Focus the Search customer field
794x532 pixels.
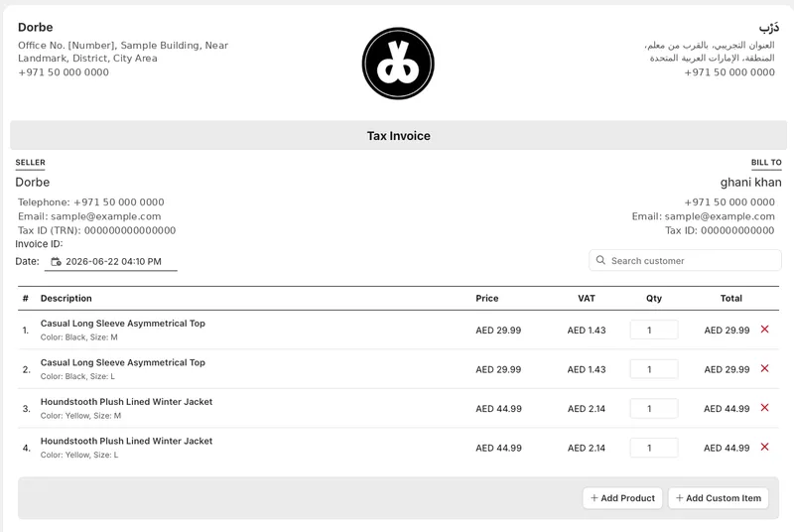tap(685, 260)
